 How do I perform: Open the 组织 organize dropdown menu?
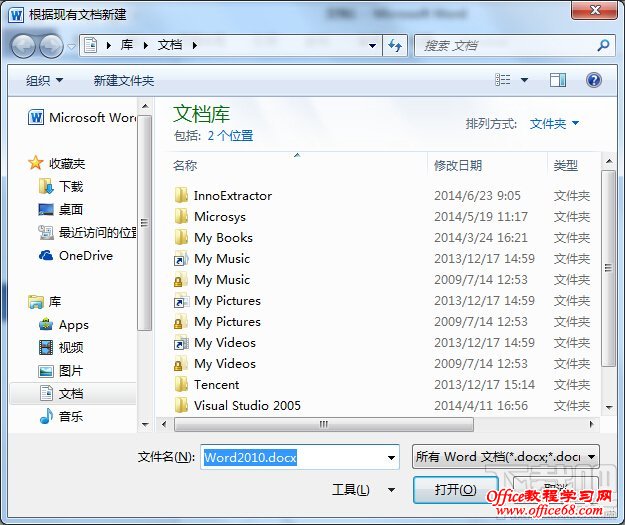pos(44,80)
